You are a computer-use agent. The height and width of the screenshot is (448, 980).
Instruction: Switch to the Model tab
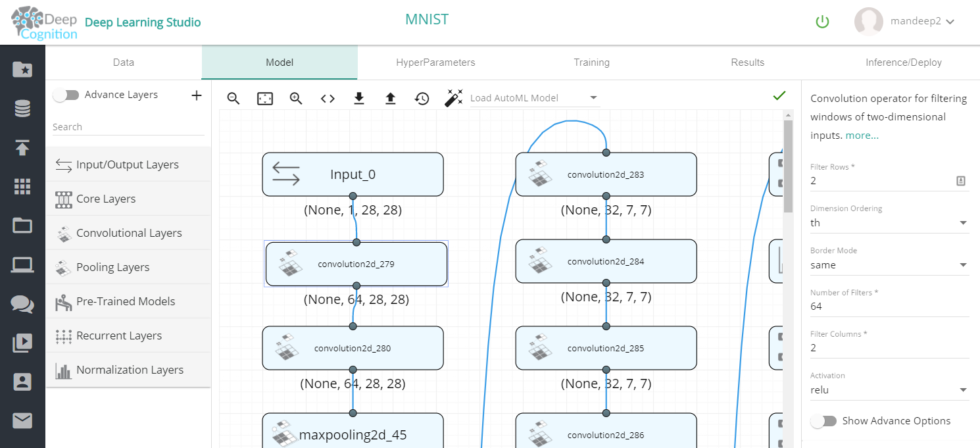tap(280, 62)
